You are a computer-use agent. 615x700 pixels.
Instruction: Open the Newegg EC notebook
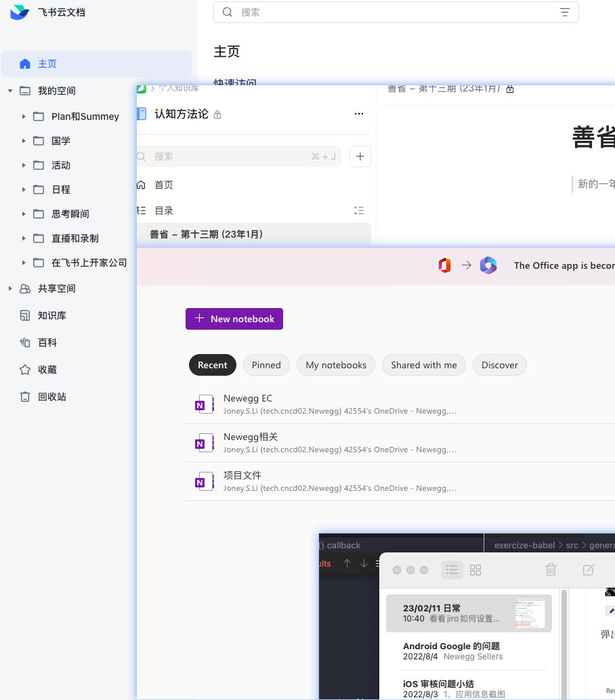tap(400, 404)
